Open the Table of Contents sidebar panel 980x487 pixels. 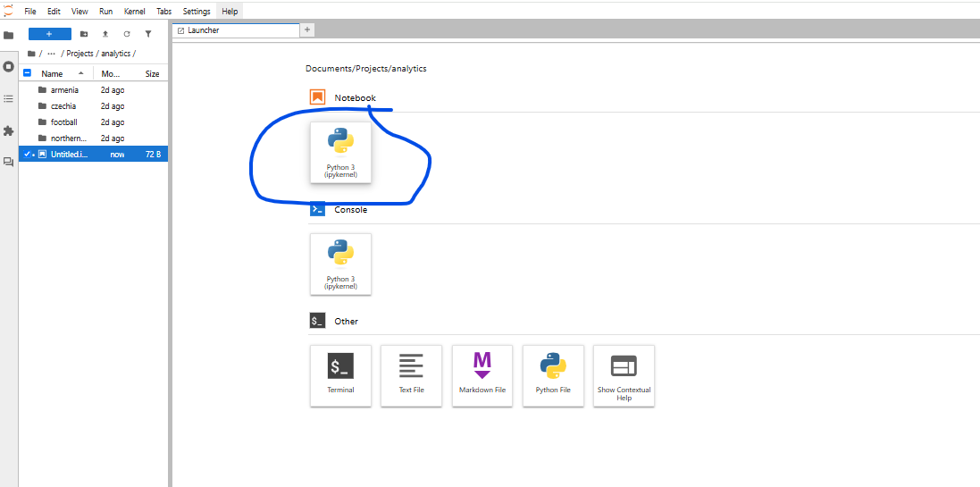[9, 98]
